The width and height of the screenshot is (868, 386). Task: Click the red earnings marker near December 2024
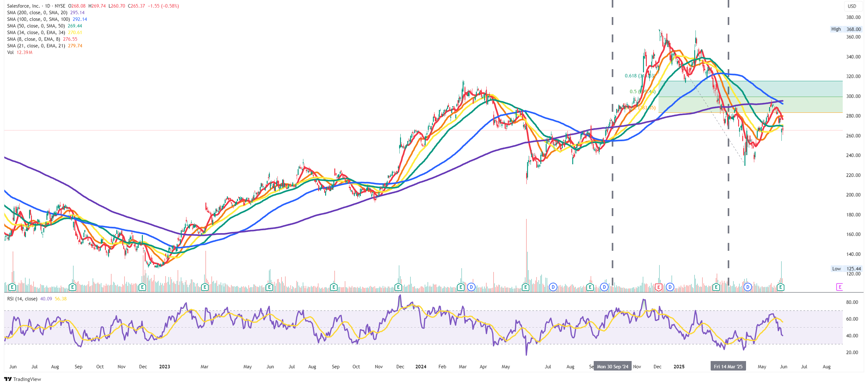point(659,287)
